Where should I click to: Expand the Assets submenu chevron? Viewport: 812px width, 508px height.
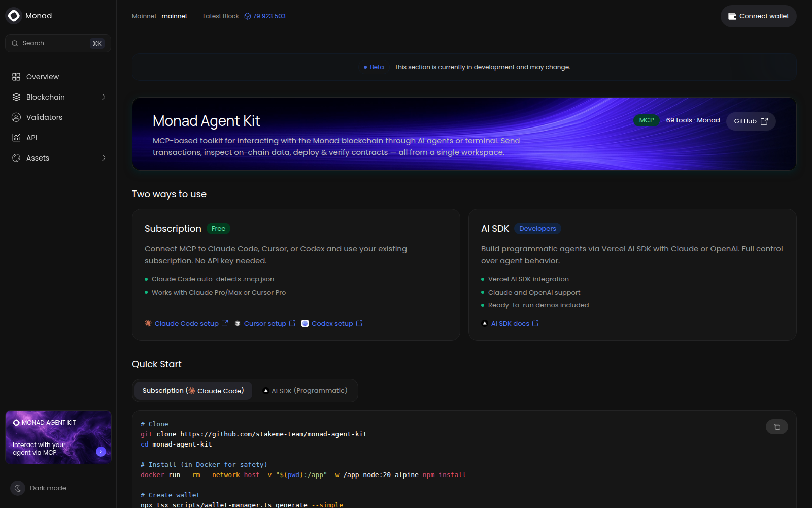tap(104, 158)
